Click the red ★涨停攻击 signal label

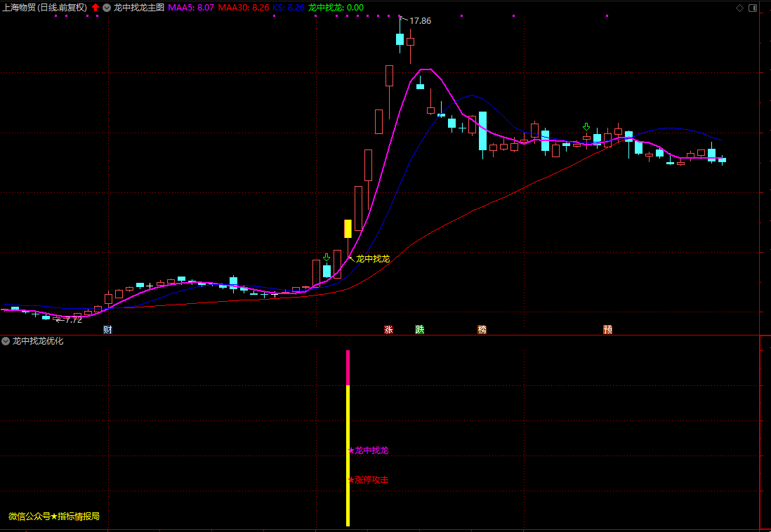click(x=368, y=480)
